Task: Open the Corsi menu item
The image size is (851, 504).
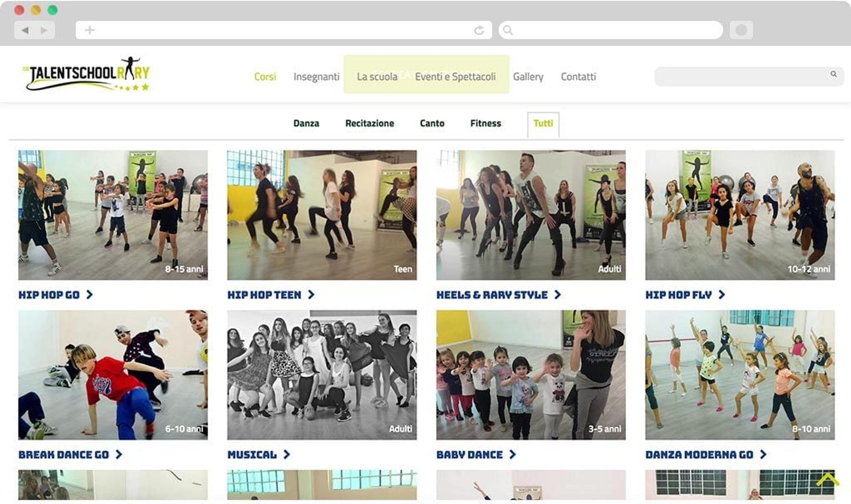Action: coord(265,76)
